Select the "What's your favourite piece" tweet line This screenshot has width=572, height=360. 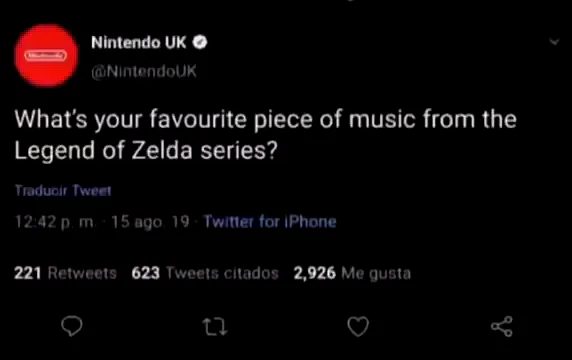pos(266,119)
